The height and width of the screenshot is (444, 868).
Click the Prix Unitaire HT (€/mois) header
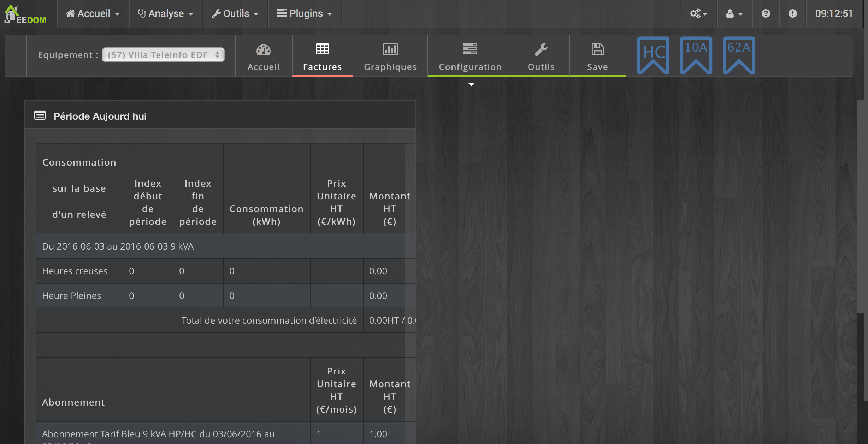(x=336, y=390)
